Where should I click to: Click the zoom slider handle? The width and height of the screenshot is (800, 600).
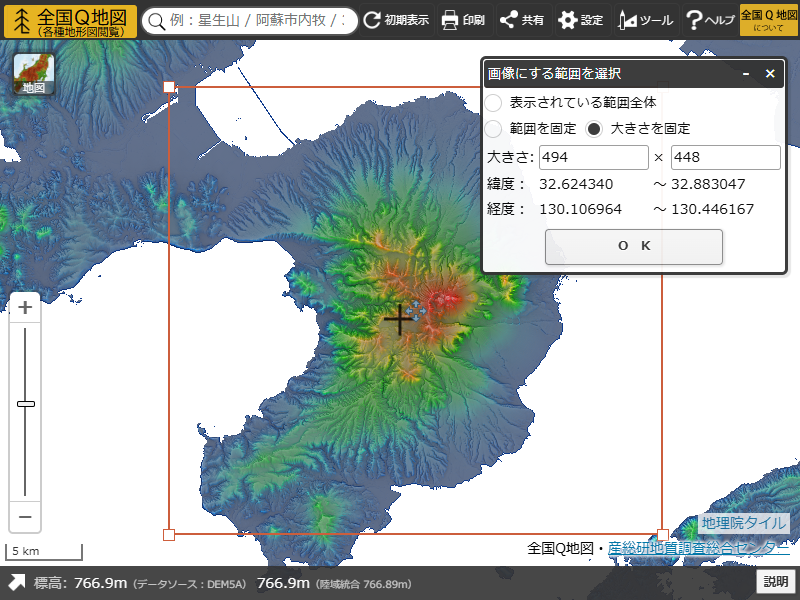(x=26, y=404)
